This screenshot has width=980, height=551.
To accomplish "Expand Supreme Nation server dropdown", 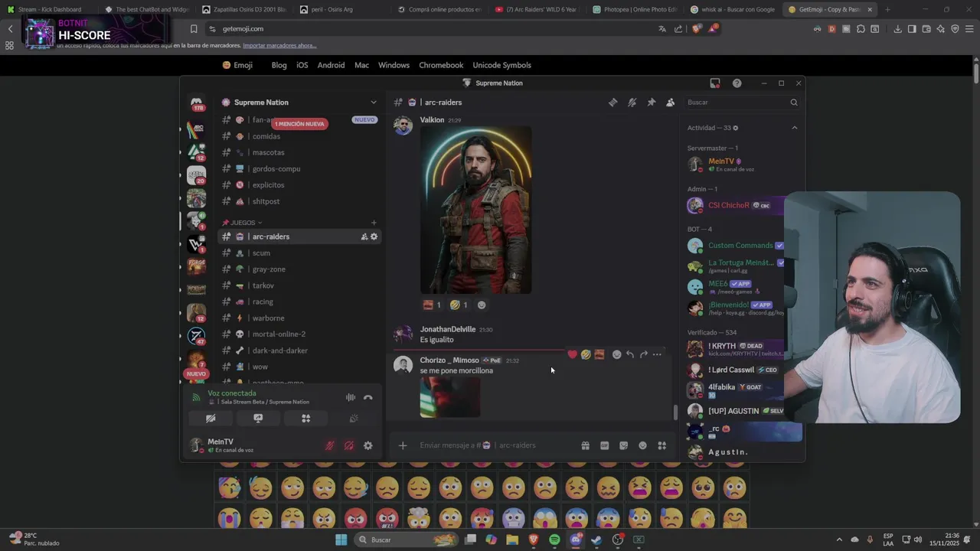I will point(374,103).
